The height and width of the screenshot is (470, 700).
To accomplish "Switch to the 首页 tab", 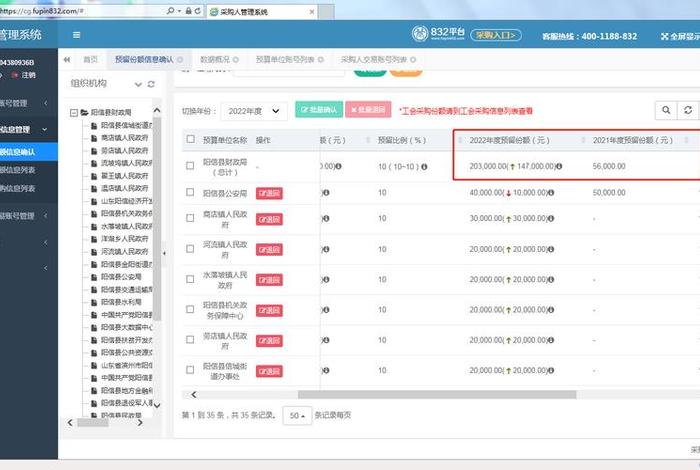I will tap(90, 59).
